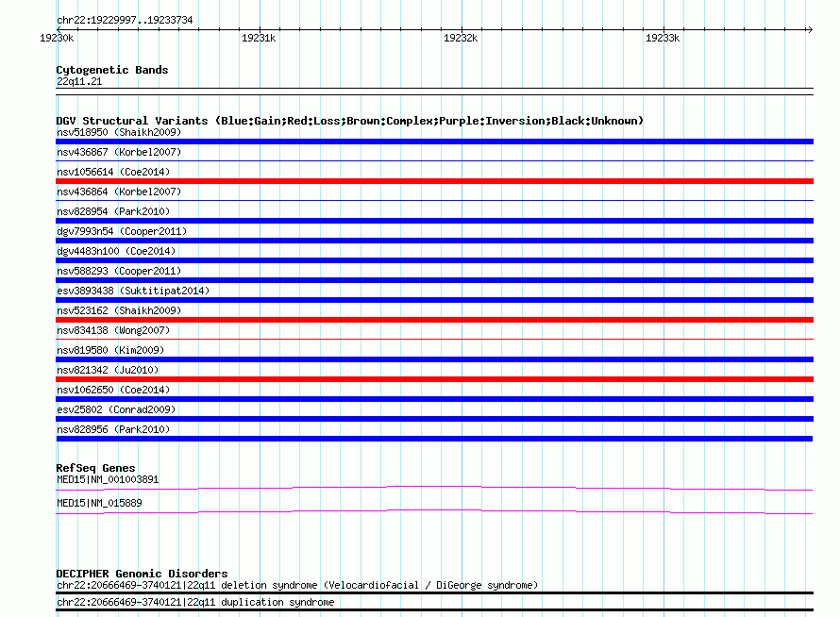Click the red loss bar under nsv821342
Screen dimensions: 840x617
434,379
